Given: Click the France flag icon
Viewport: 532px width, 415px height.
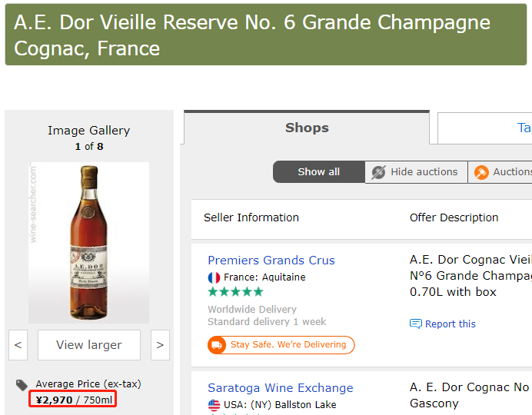Looking at the screenshot, I should pyautogui.click(x=214, y=277).
